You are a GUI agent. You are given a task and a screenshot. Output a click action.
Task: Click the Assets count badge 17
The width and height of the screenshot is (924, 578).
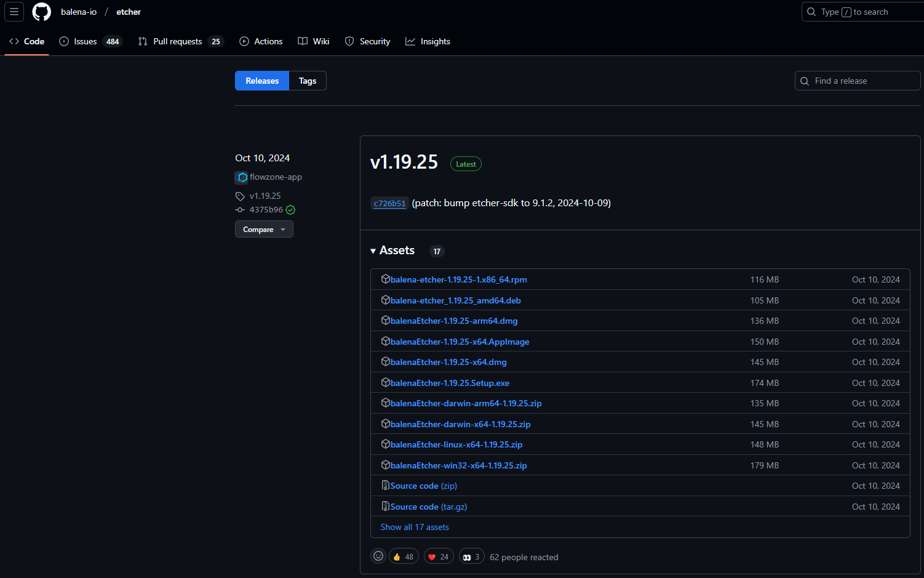(437, 251)
